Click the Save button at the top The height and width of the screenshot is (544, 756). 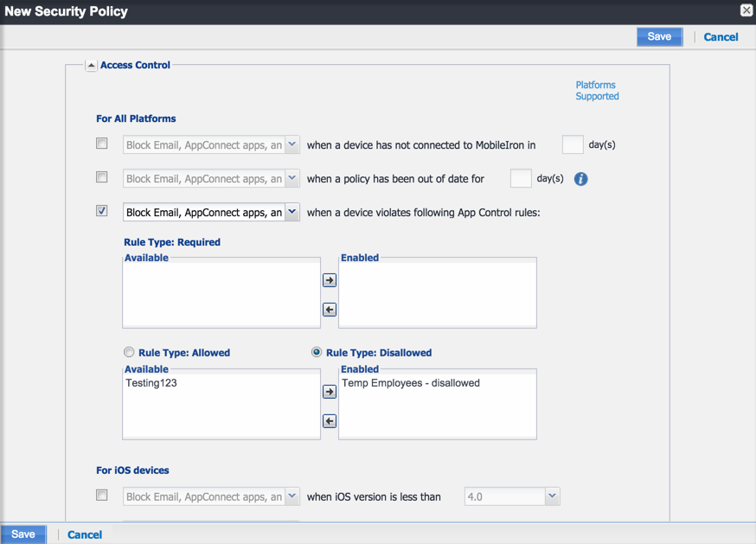coord(659,36)
